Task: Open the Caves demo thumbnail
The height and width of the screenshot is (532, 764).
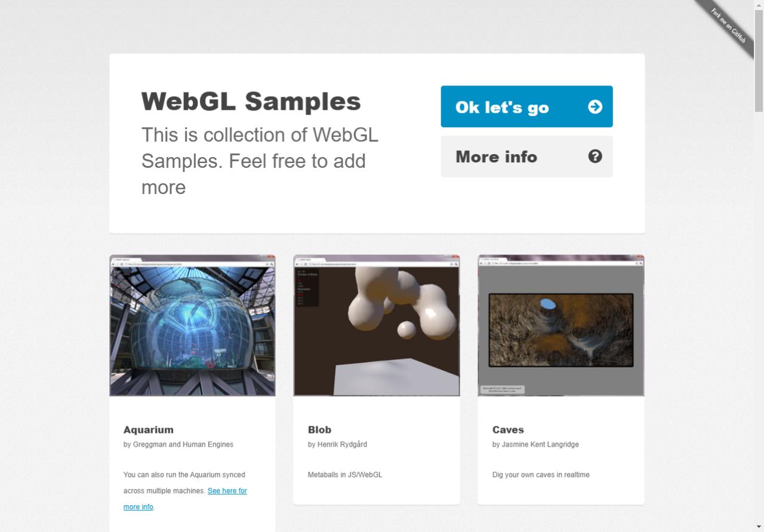Action: pyautogui.click(x=560, y=325)
